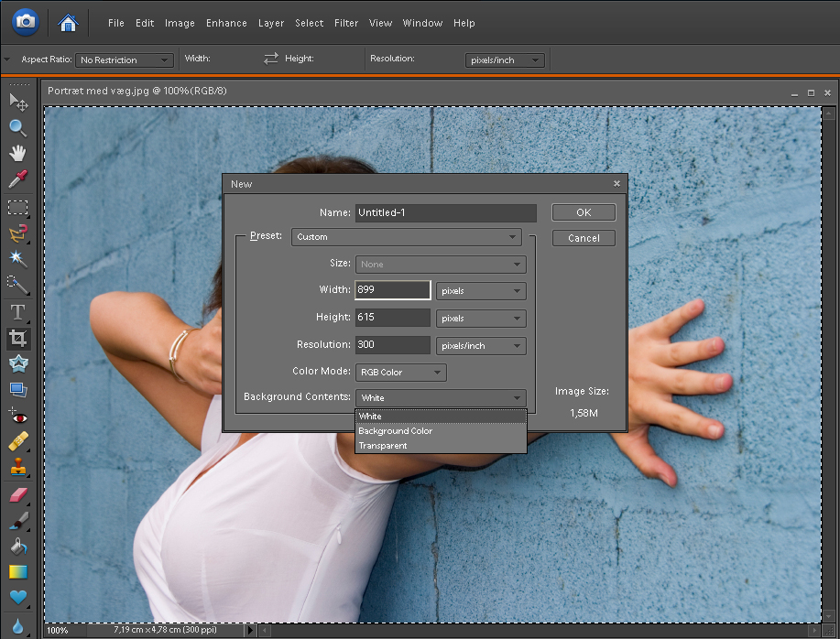
Task: Open the Filter menu
Action: [x=346, y=23]
